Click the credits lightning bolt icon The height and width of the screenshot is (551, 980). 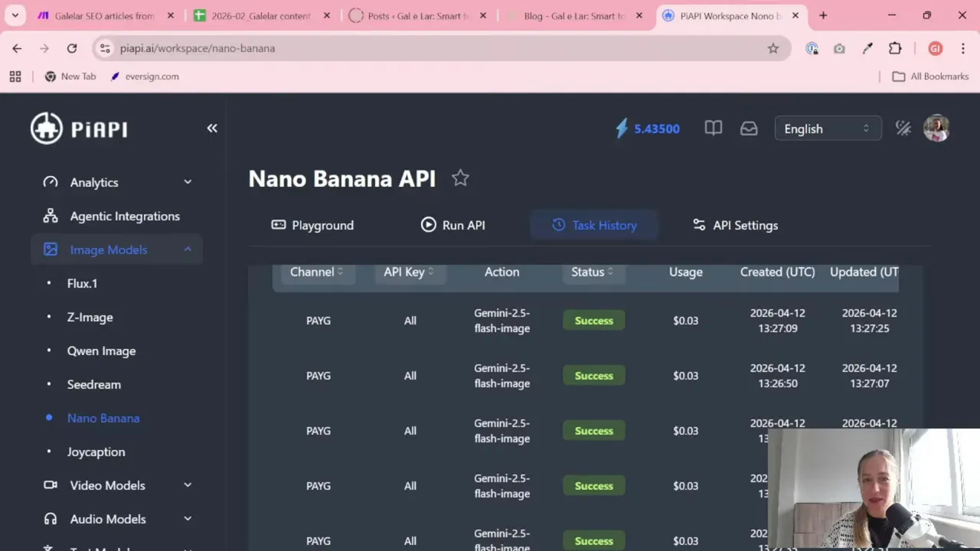(x=622, y=129)
